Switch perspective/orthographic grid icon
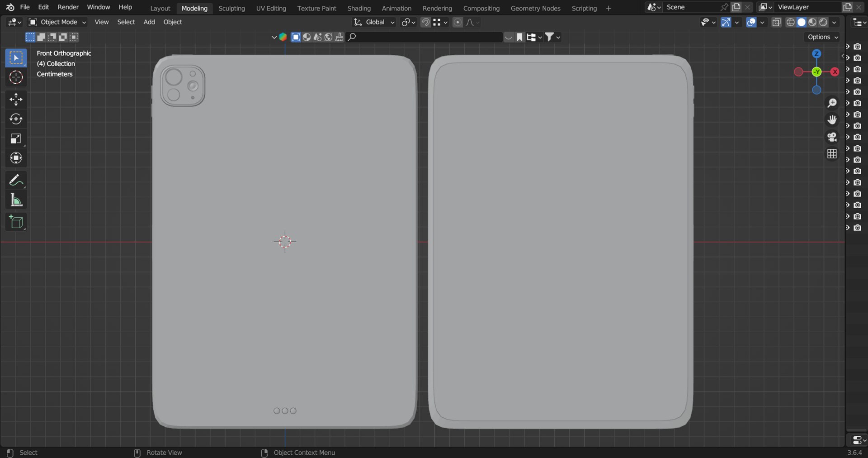The image size is (868, 458). point(832,154)
